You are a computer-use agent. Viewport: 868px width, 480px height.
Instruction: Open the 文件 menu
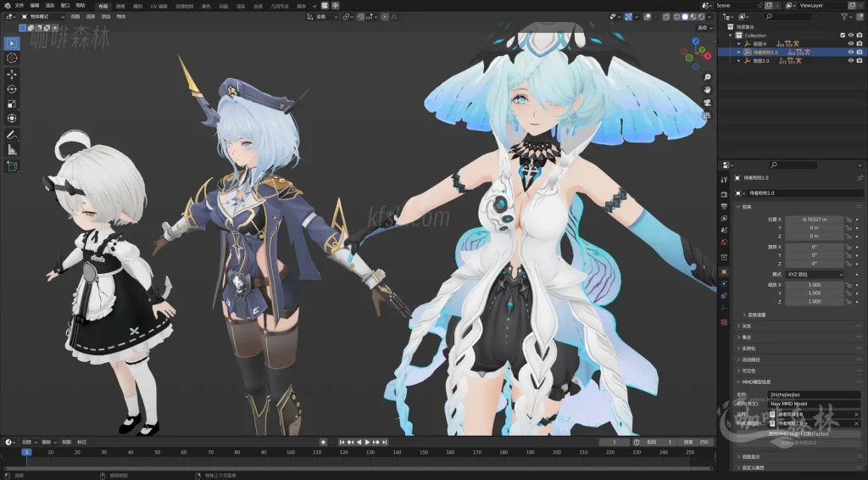(x=19, y=6)
